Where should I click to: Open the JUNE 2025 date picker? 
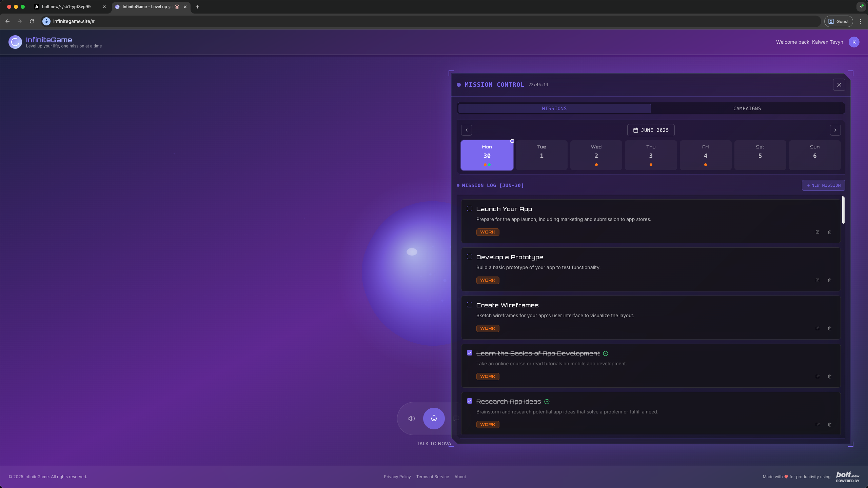[x=651, y=130]
